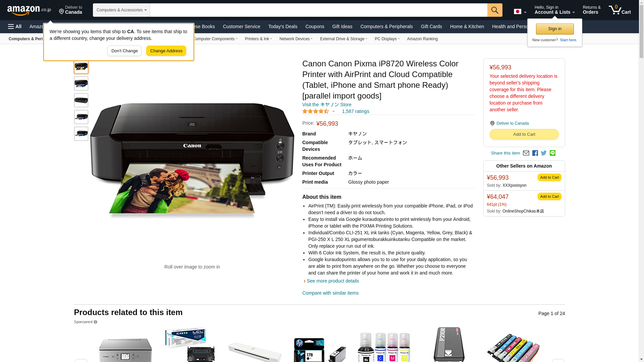644x362 pixels.
Task: Click into the search input field
Action: click(318, 10)
